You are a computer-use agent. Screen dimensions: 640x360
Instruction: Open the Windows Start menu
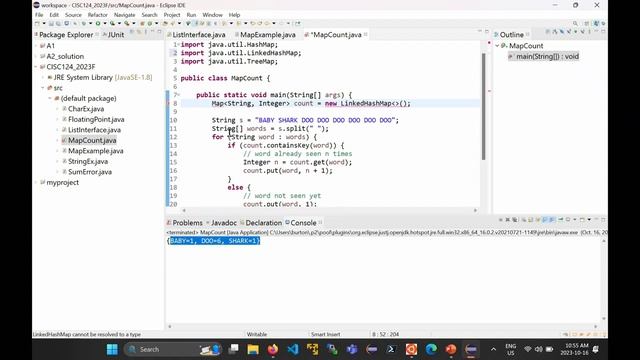[112, 349]
